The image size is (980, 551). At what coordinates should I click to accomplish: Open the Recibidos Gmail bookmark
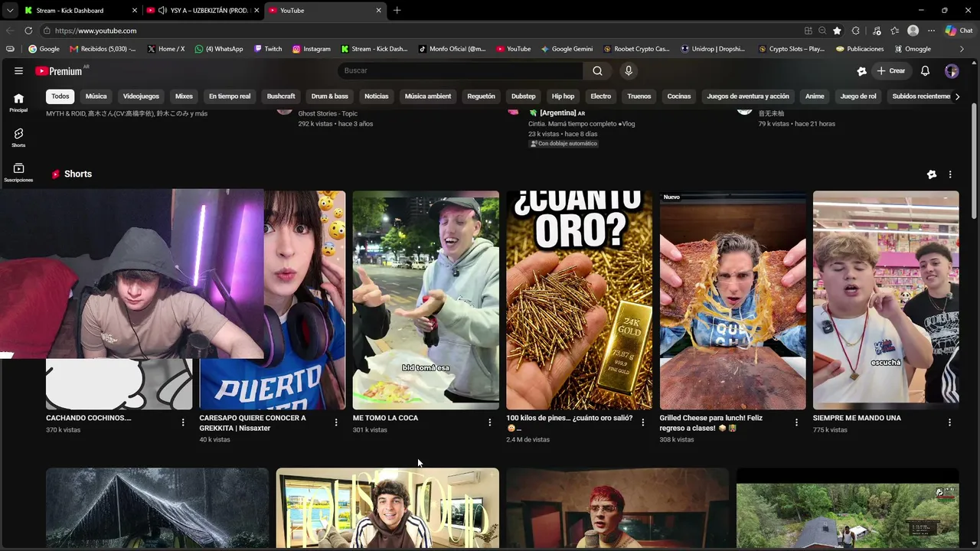coord(103,49)
